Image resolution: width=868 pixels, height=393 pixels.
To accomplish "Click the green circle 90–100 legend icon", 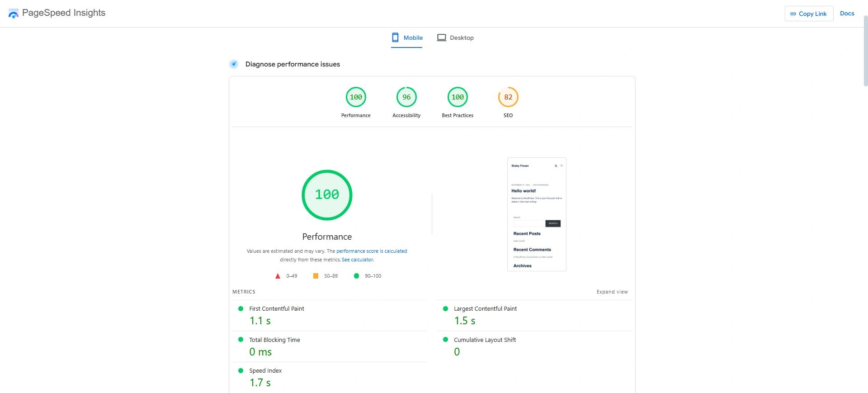I will (356, 276).
